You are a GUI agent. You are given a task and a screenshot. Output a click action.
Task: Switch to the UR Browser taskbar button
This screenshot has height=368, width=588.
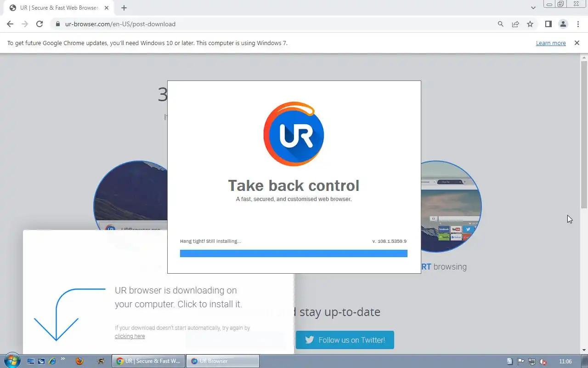click(x=223, y=361)
